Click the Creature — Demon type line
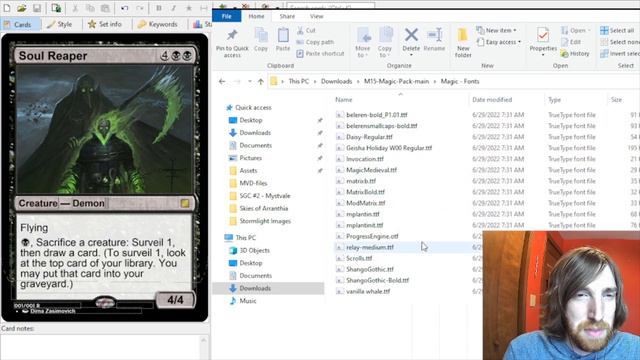 tap(62, 203)
